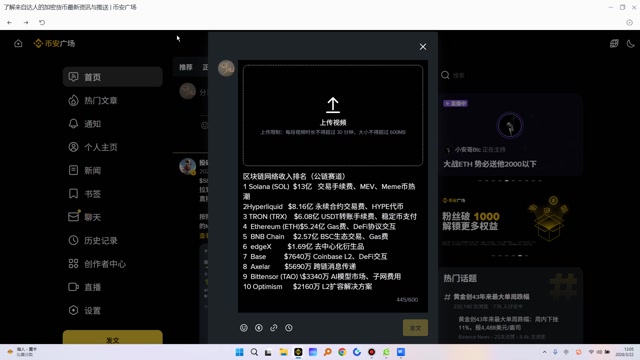Click the 币安广场 logo
This screenshot has width=640, height=360.
point(54,43)
